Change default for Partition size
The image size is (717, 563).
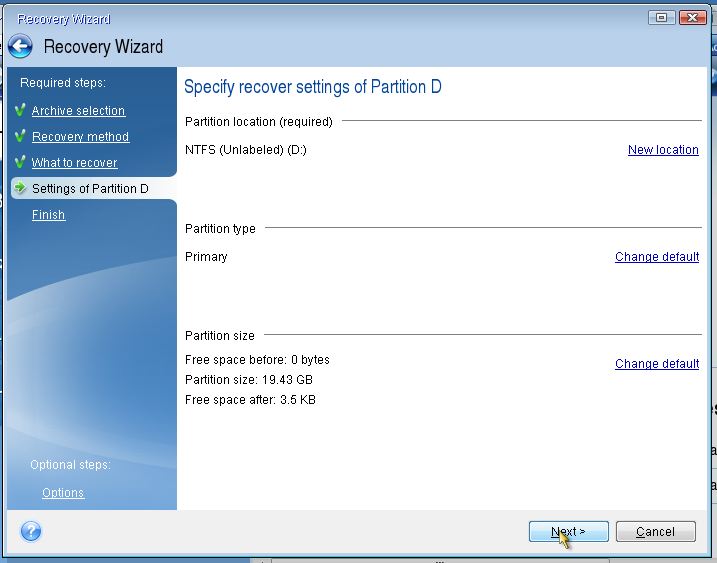click(657, 364)
